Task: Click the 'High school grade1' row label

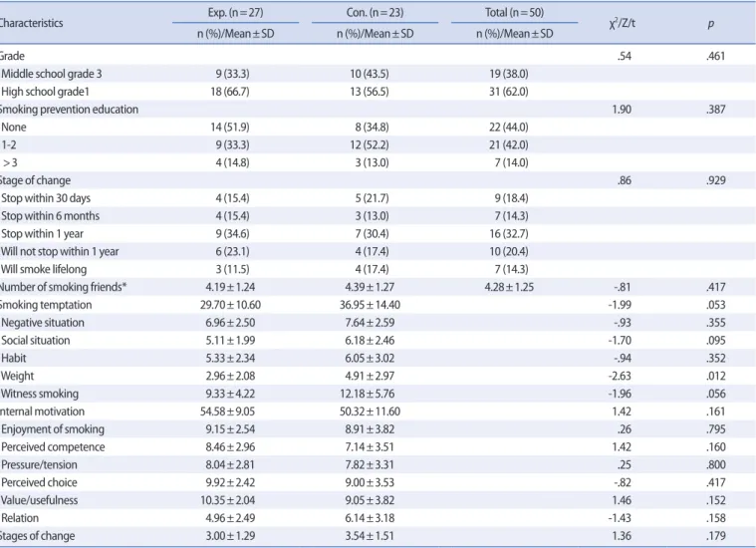Action: [46, 92]
